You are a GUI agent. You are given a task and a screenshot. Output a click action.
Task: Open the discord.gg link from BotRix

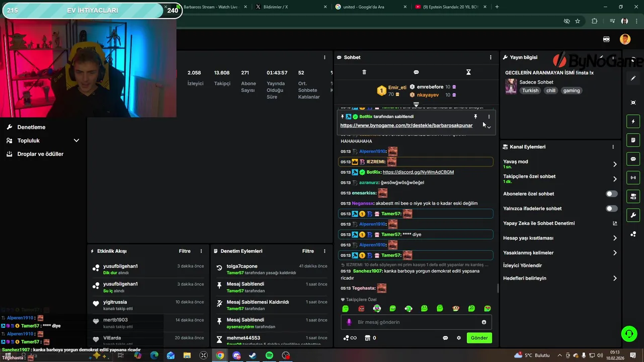pos(418,172)
